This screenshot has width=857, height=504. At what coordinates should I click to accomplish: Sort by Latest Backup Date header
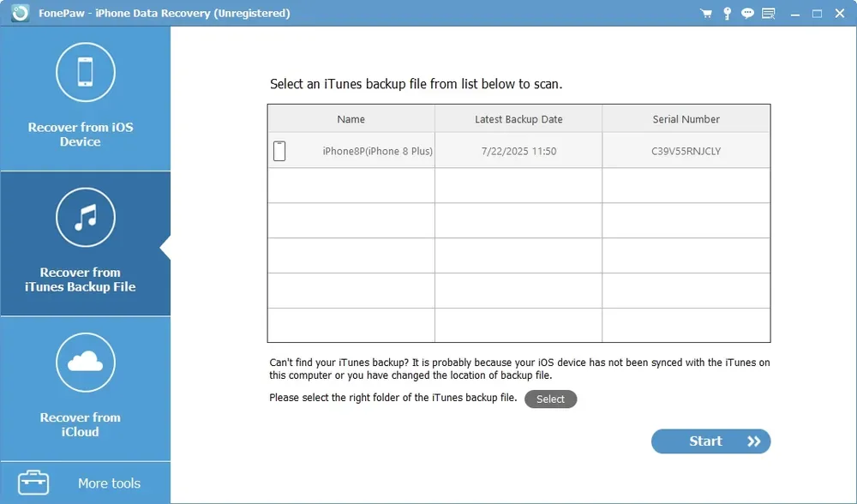[518, 119]
